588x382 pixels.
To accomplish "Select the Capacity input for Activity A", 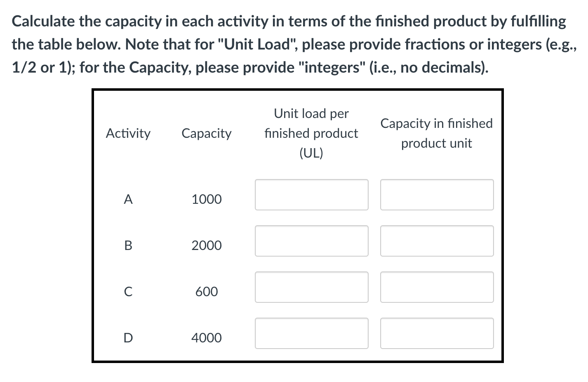I will click(437, 195).
